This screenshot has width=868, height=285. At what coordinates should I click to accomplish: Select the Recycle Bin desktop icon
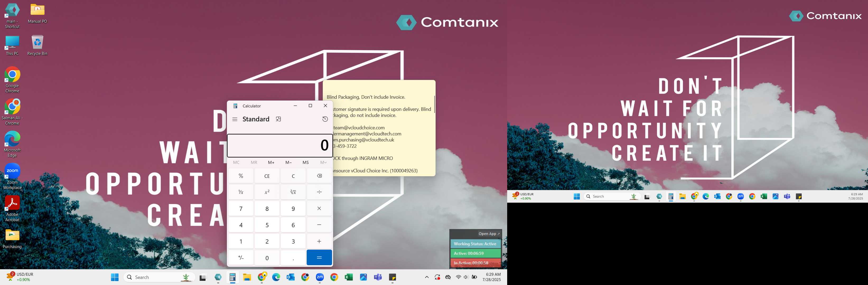click(x=38, y=45)
